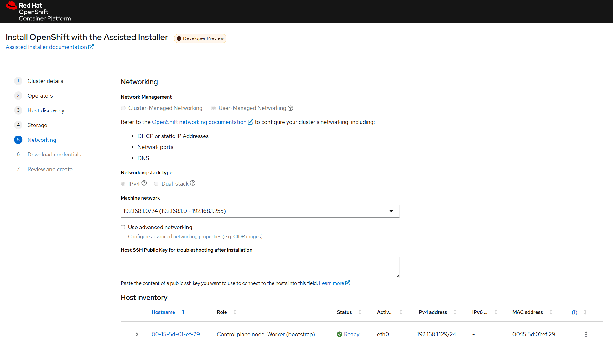The width and height of the screenshot is (613, 364).
Task: Open the Machine network dropdown
Action: [260, 211]
